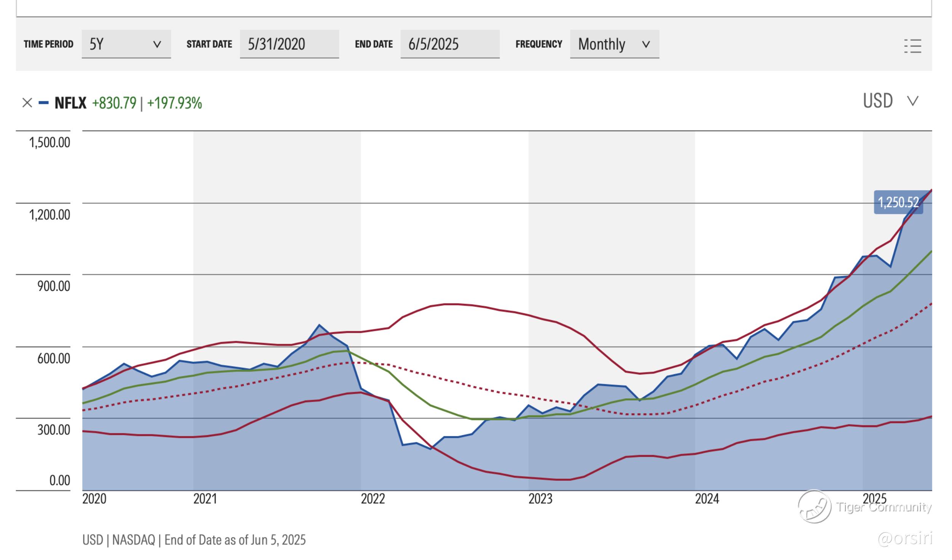The height and width of the screenshot is (560, 952).
Task: Click the NFLX blue line legend swatch
Action: [44, 103]
